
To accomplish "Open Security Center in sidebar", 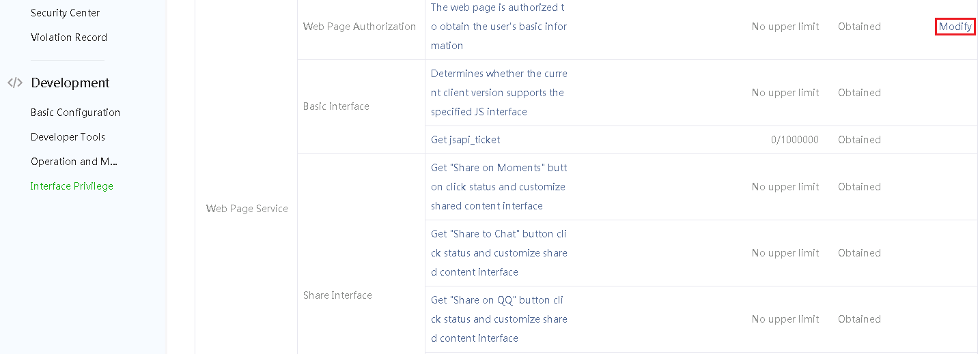I will click(x=65, y=13).
